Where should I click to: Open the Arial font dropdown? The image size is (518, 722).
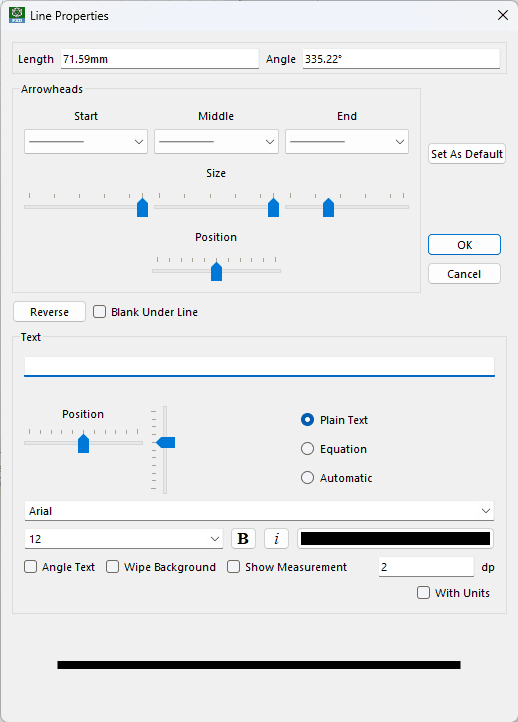(259, 511)
